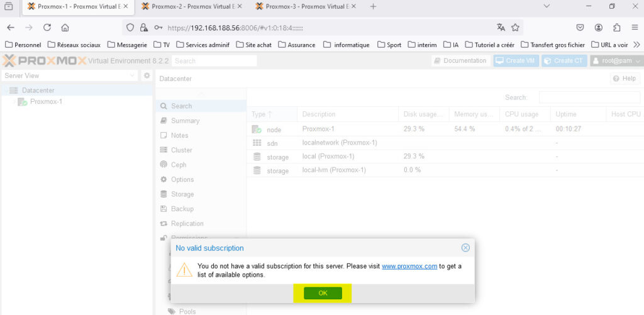Open the extensions puzzle icon
Image resolution: width=644 pixels, height=315 pixels.
pyautogui.click(x=616, y=28)
